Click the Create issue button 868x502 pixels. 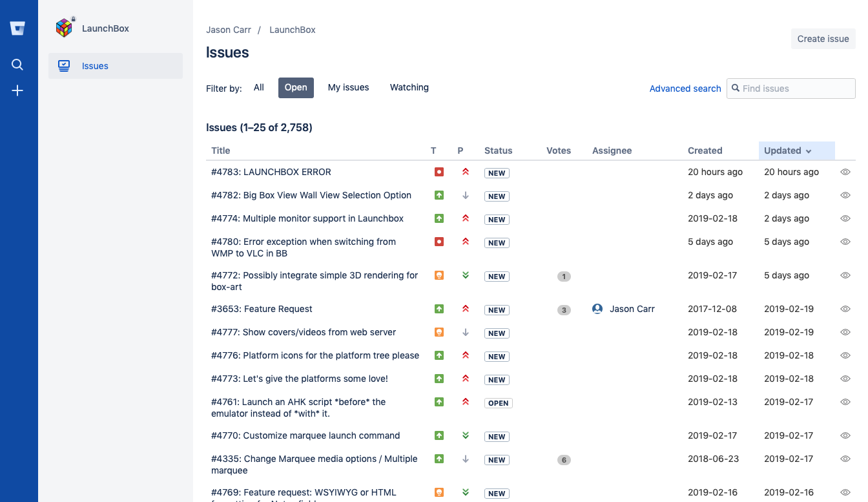tap(823, 39)
